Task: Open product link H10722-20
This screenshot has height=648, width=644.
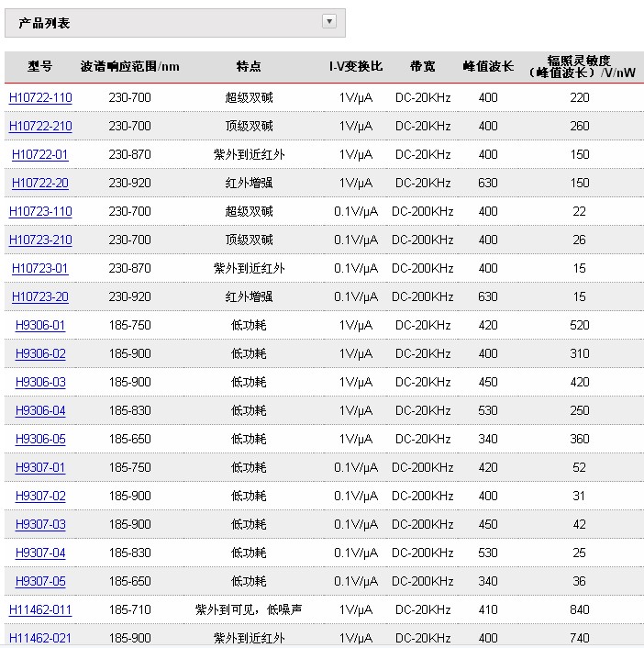Action: click(x=40, y=183)
